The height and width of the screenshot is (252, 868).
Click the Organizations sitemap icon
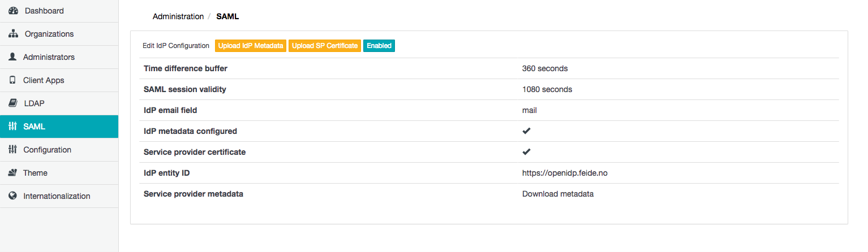[14, 34]
